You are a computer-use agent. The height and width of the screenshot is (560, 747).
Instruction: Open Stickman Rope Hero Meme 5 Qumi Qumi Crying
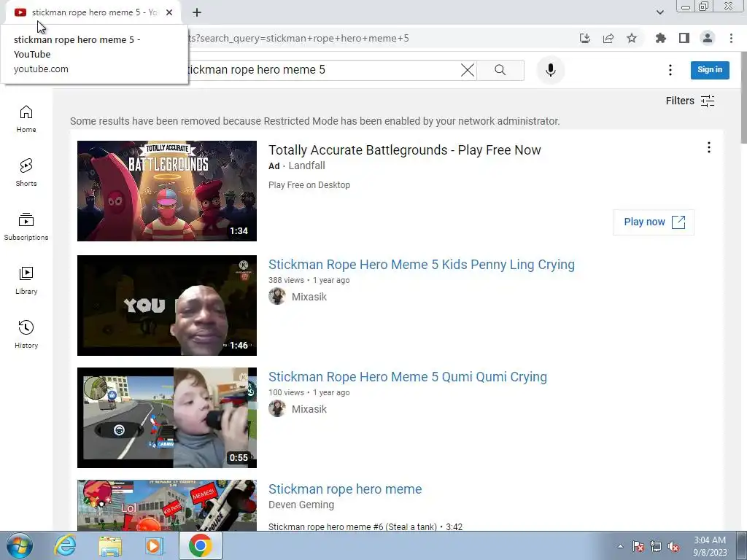pos(408,377)
